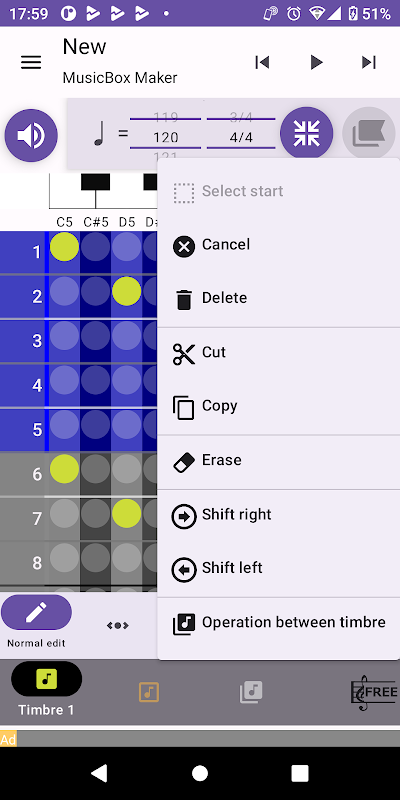
Task: Choose Delete from the context menu
Action: coord(279,298)
